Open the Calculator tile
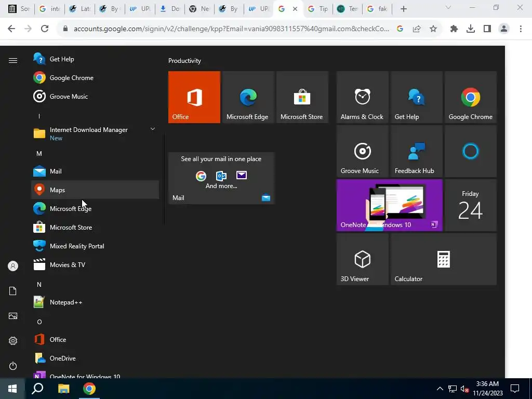 pos(443,259)
